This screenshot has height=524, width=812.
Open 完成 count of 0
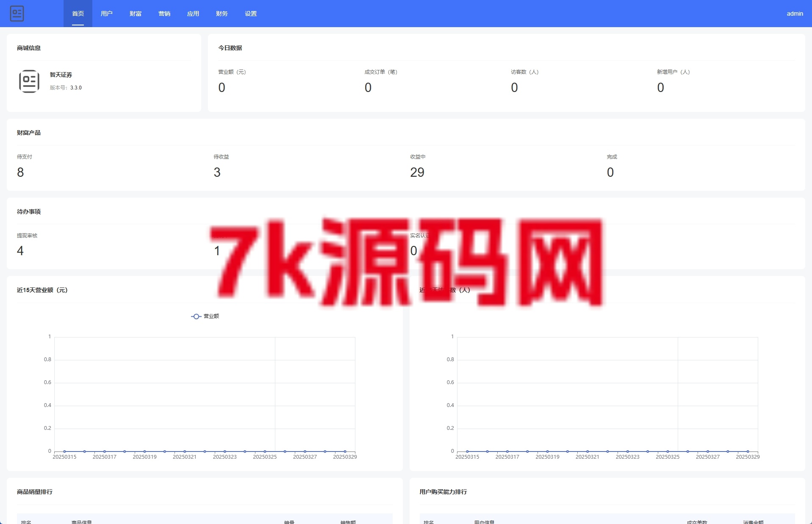pyautogui.click(x=610, y=172)
